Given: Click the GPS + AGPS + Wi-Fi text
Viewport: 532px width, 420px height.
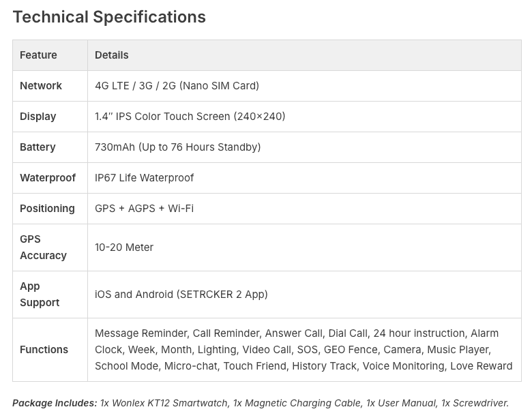Looking at the screenshot, I should (x=144, y=209).
